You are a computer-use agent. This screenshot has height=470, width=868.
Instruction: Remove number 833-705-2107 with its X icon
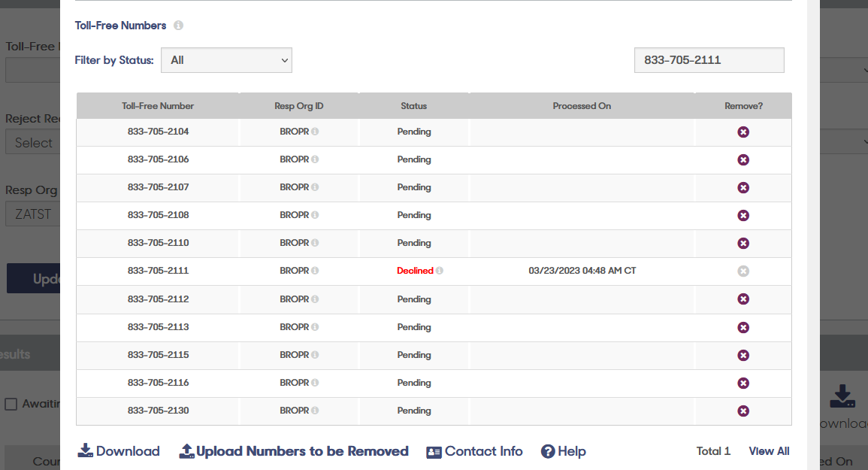click(x=743, y=187)
